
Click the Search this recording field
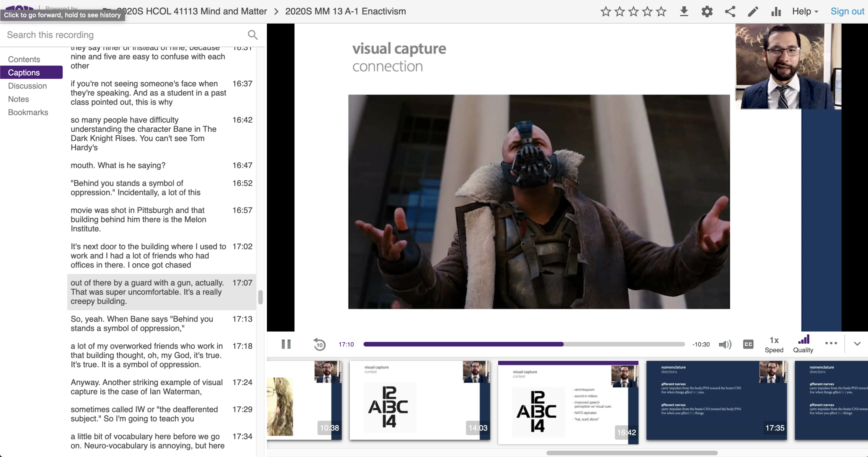[125, 35]
